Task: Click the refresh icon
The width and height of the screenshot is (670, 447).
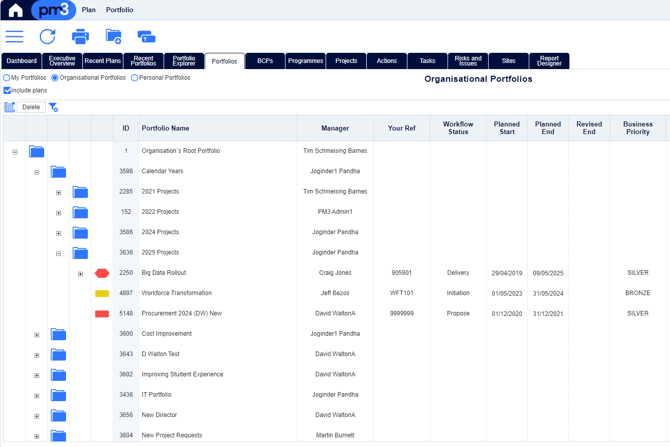Action: (47, 37)
